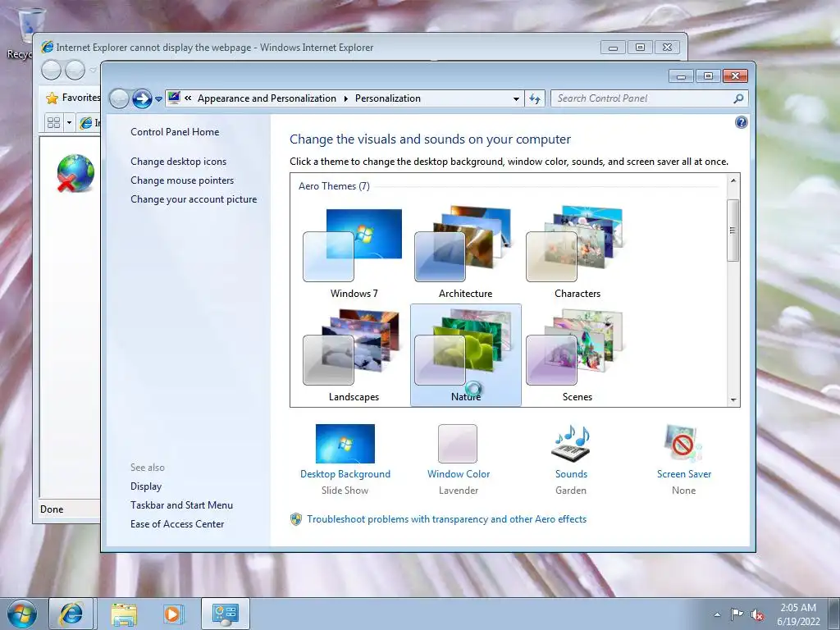
Task: Click the Internet Explorer forward button
Action: (75, 70)
